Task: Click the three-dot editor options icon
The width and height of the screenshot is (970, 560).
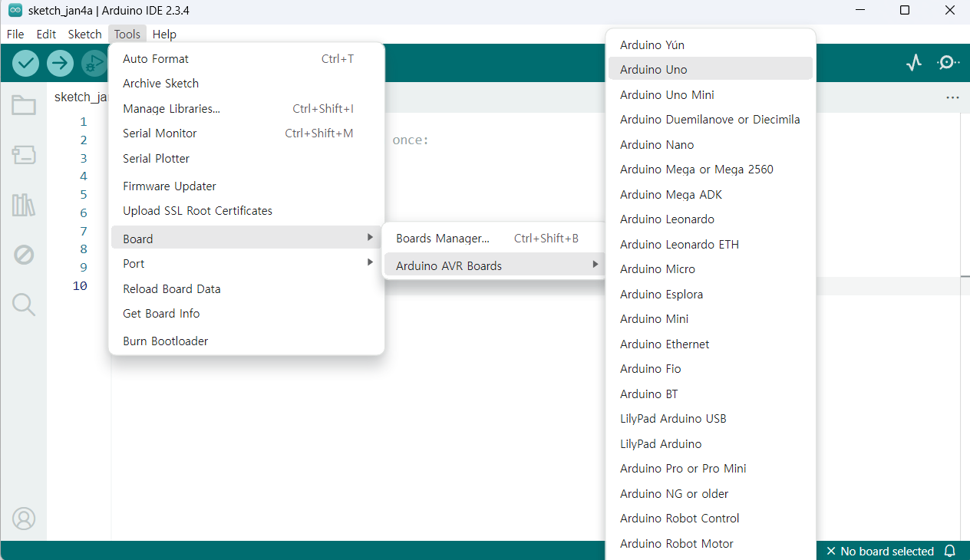Action: point(953,97)
